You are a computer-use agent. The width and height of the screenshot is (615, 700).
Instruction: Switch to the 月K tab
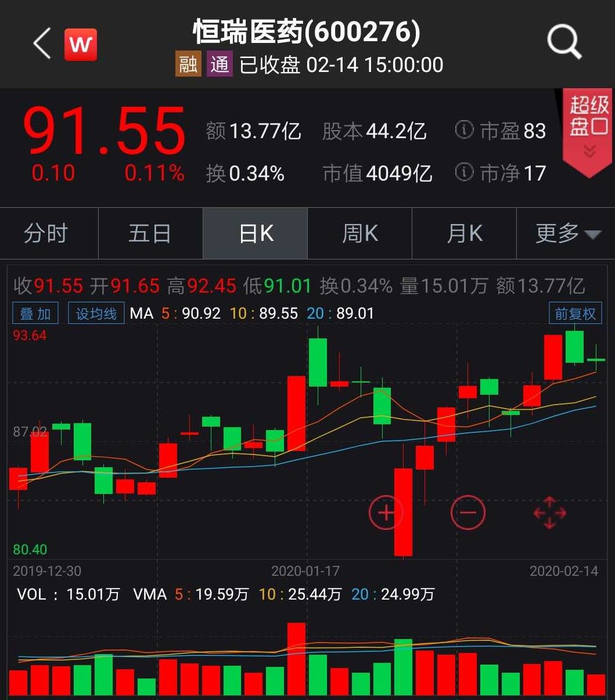pyautogui.click(x=465, y=233)
